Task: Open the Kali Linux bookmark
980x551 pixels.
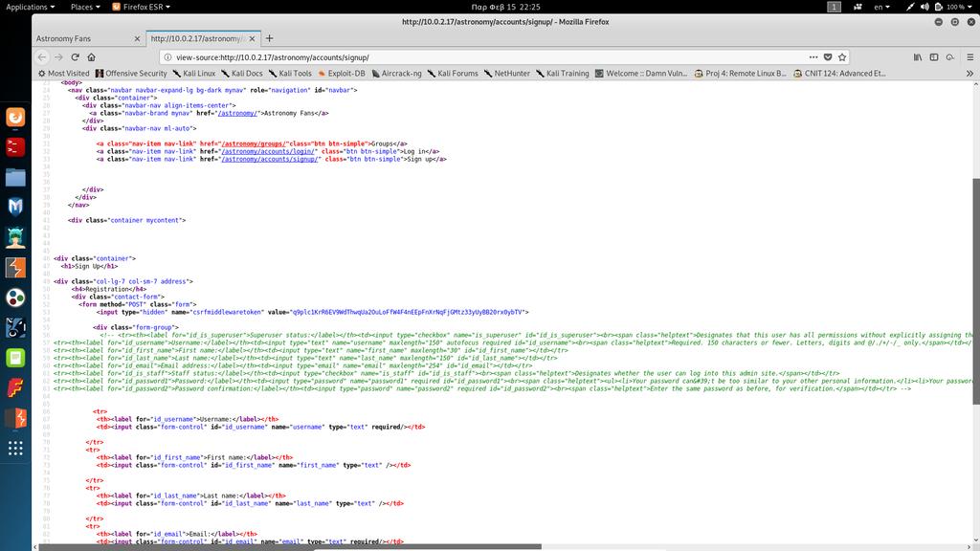Action: coord(193,73)
